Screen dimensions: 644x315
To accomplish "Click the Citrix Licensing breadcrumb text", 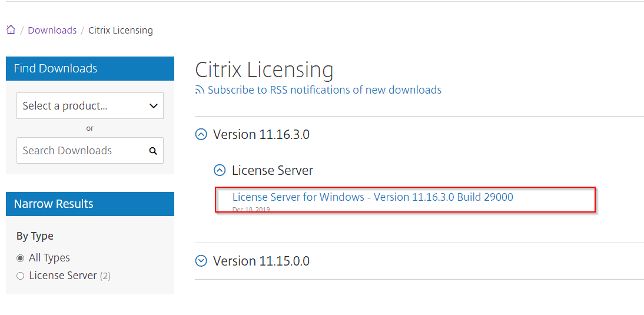I will tap(120, 31).
